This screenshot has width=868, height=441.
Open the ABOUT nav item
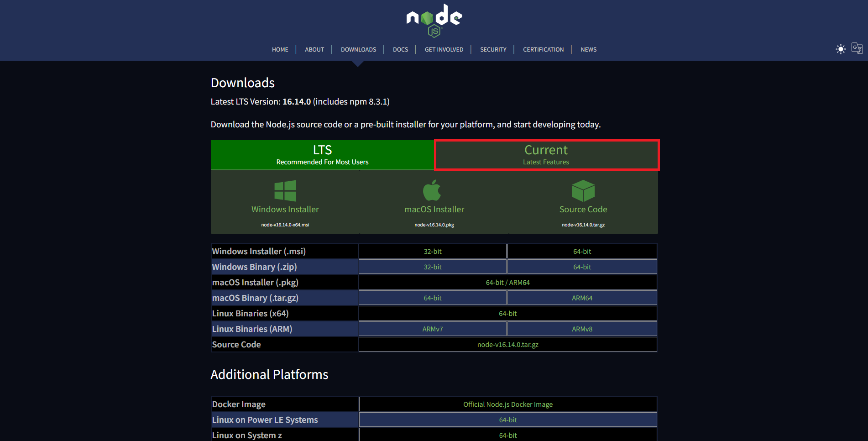click(x=314, y=49)
